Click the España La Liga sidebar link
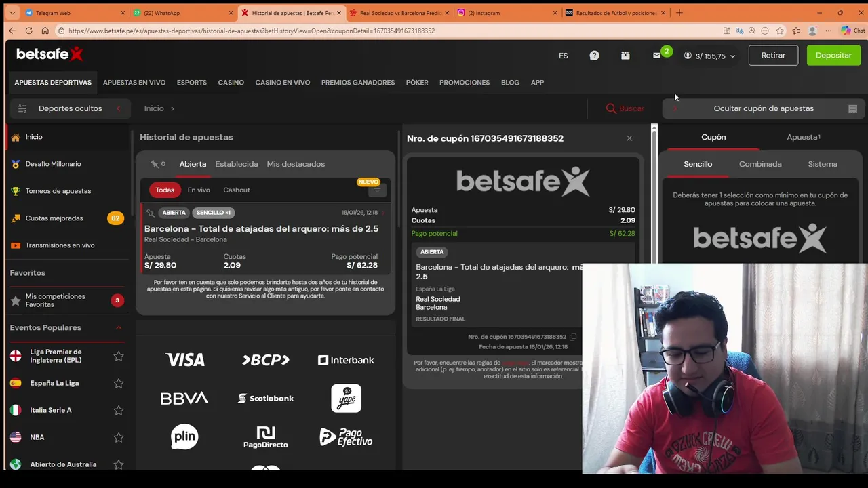Viewport: 868px width, 488px height. (x=54, y=383)
